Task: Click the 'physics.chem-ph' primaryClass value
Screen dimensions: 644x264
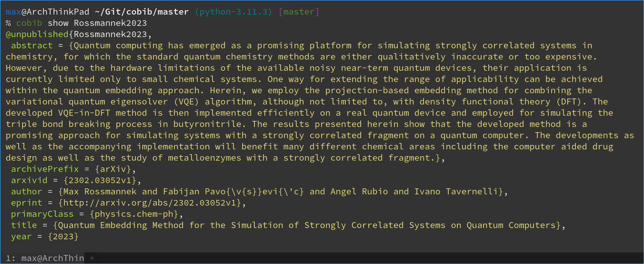Action: [134, 214]
